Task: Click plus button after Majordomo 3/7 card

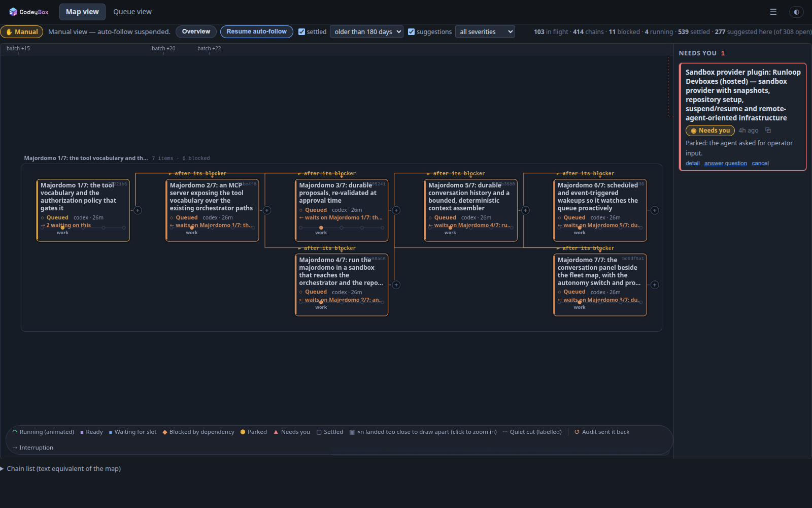Action: click(x=396, y=210)
